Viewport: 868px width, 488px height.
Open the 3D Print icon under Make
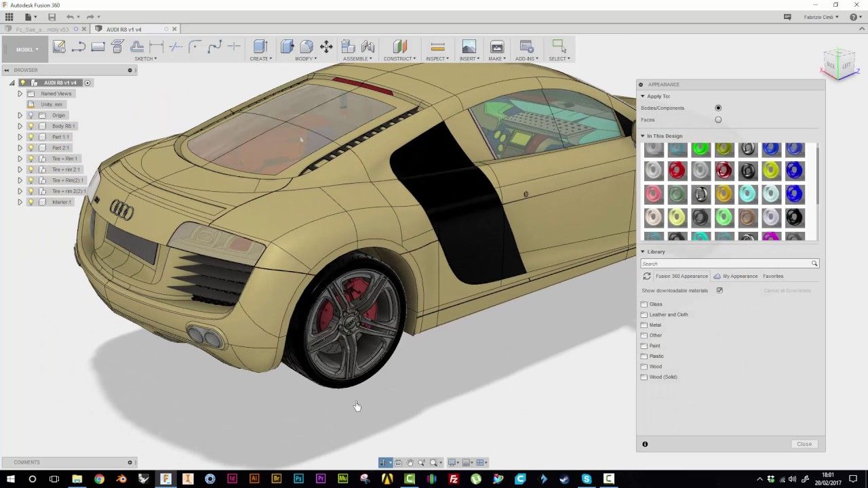[497, 45]
